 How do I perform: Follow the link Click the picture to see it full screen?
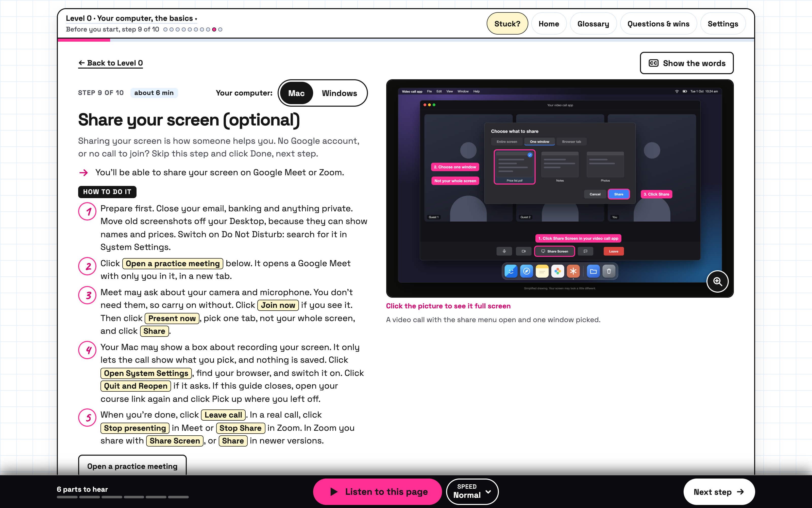pyautogui.click(x=448, y=306)
